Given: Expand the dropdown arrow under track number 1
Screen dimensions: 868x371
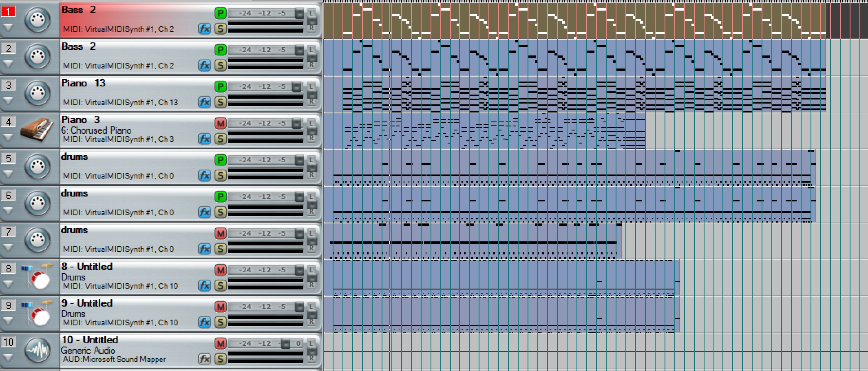Looking at the screenshot, I should click(8, 27).
